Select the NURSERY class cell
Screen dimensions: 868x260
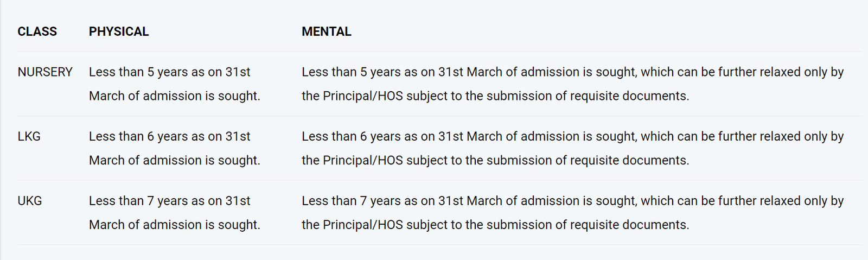(x=45, y=72)
